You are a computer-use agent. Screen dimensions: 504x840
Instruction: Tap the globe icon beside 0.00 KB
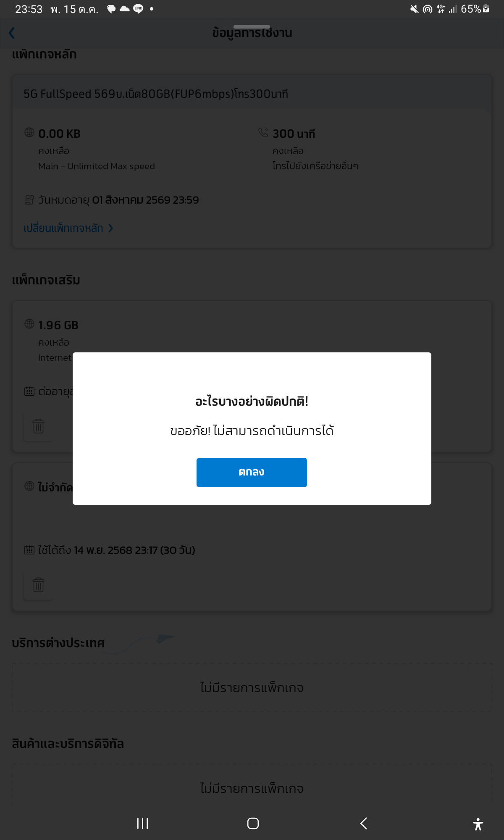[29, 132]
